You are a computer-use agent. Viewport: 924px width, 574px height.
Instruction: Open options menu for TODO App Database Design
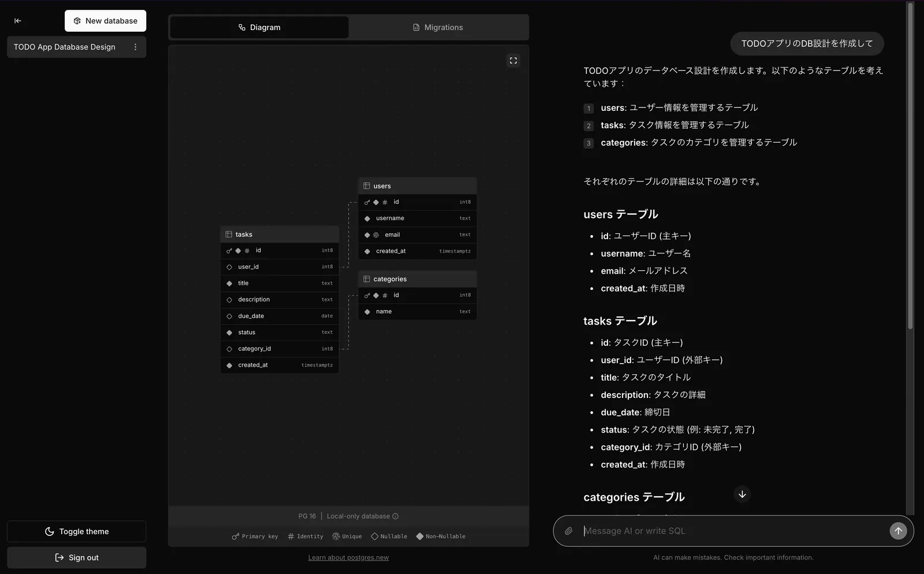(136, 47)
